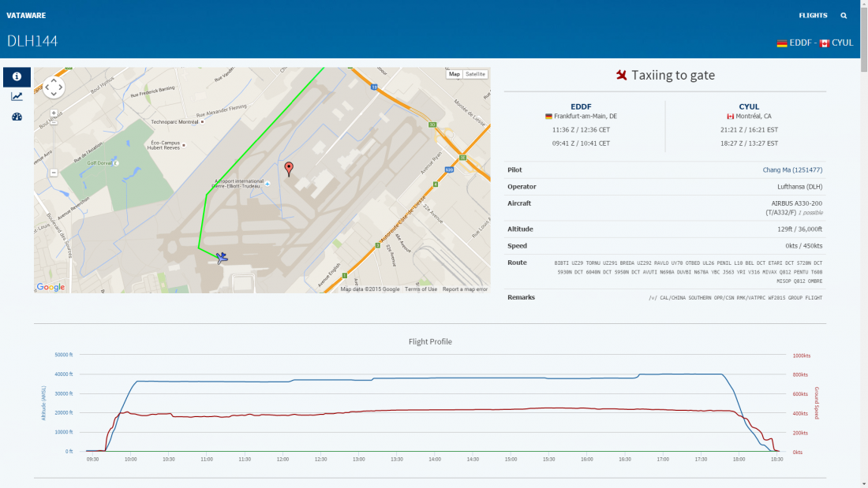Click the 0kts / 450kts speed value
The image size is (868, 488).
point(804,246)
